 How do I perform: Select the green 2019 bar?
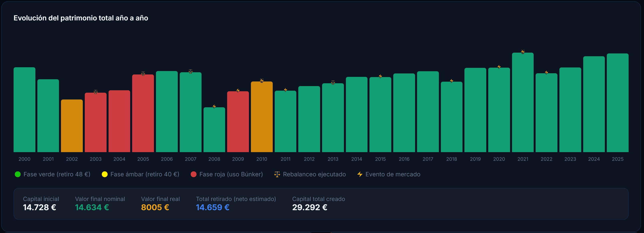pyautogui.click(x=475, y=110)
